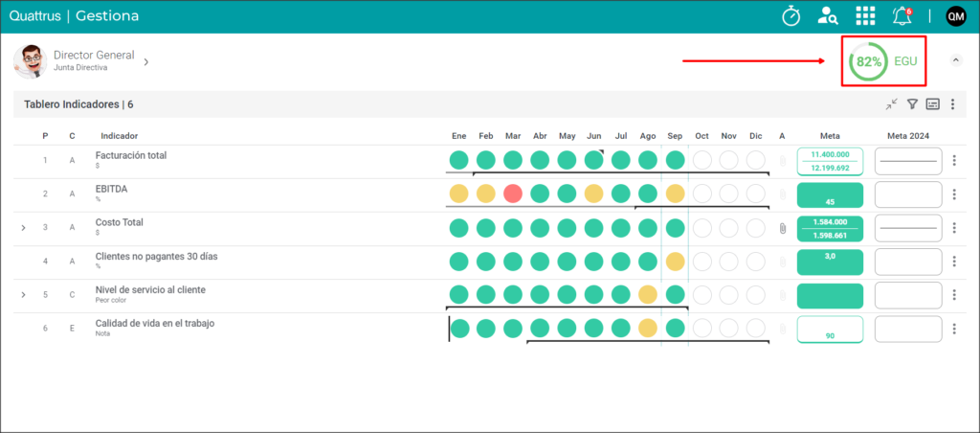Click the user search icon
This screenshot has height=433, width=980.
(x=828, y=16)
